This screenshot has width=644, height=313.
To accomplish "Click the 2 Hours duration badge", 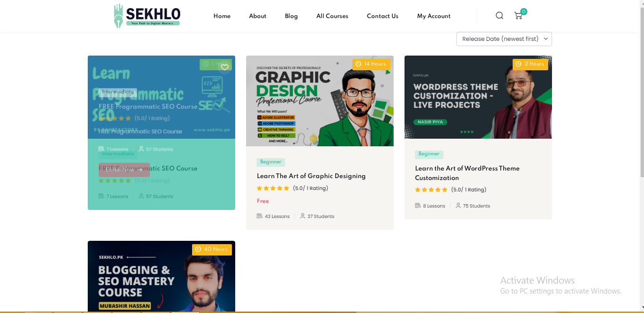I will tap(530, 64).
